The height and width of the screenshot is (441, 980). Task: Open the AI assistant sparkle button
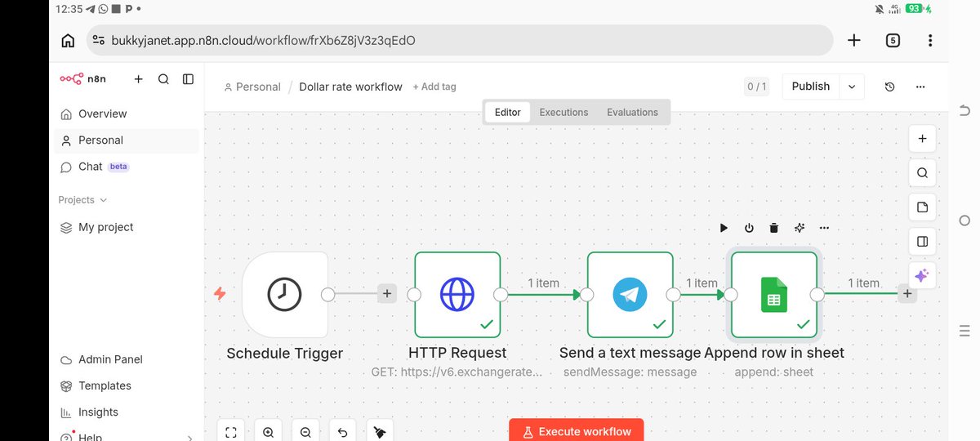click(922, 276)
